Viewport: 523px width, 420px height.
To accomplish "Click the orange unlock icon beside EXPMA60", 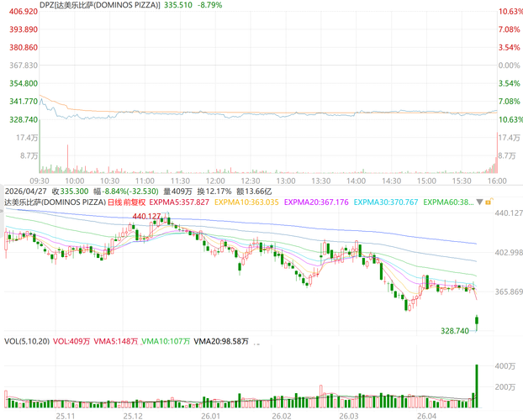I will click(x=489, y=202).
